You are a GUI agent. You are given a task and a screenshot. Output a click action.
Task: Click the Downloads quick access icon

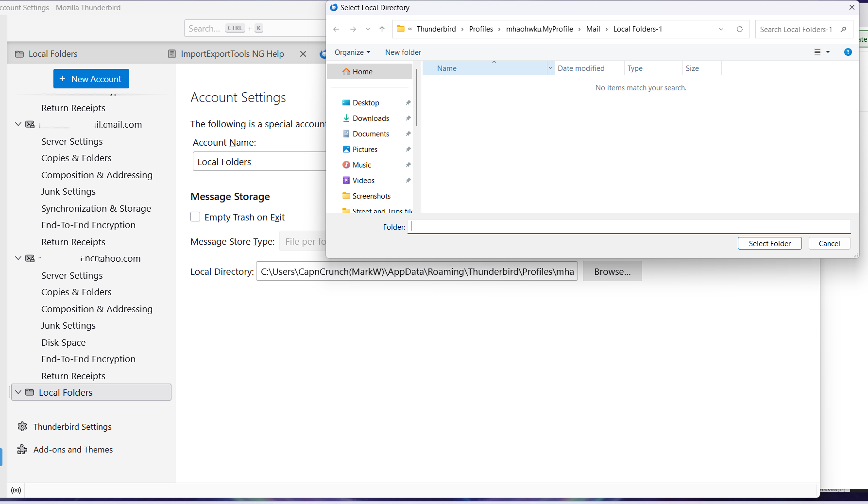346,118
